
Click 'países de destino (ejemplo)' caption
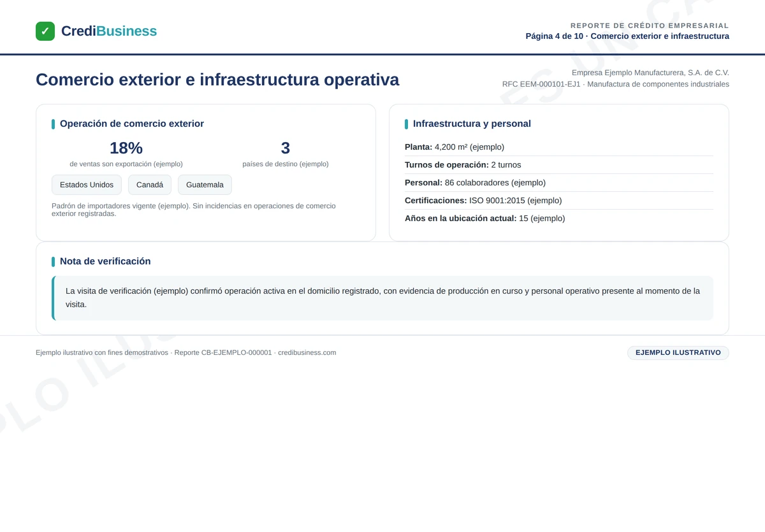(x=286, y=164)
